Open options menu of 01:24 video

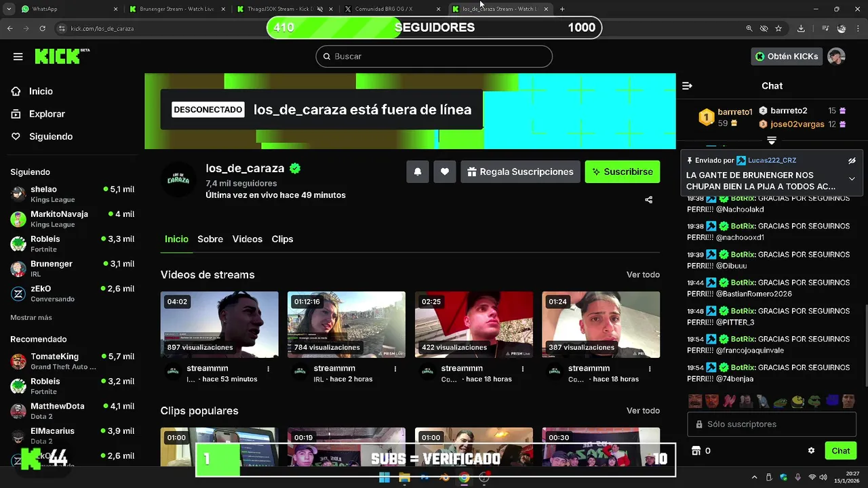[x=650, y=369]
